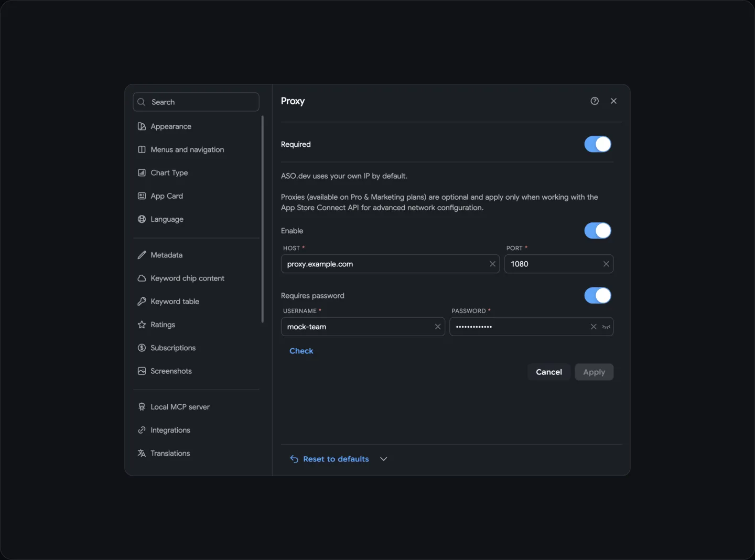The image size is (755, 560).
Task: Click the Chart Type icon
Action: (x=142, y=173)
